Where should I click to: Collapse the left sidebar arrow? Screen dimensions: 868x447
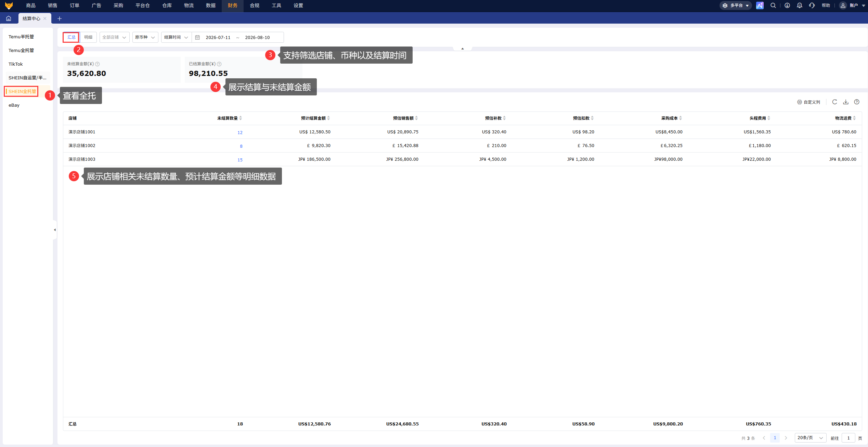tap(55, 230)
